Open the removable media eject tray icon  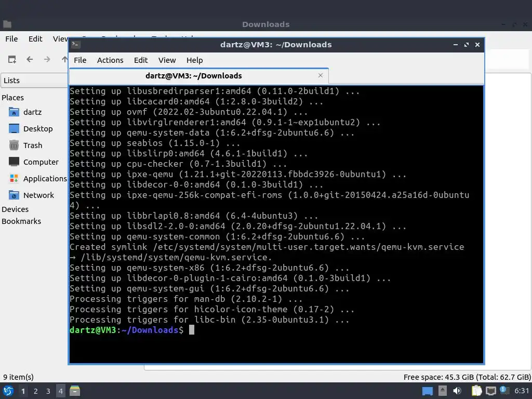point(443,391)
